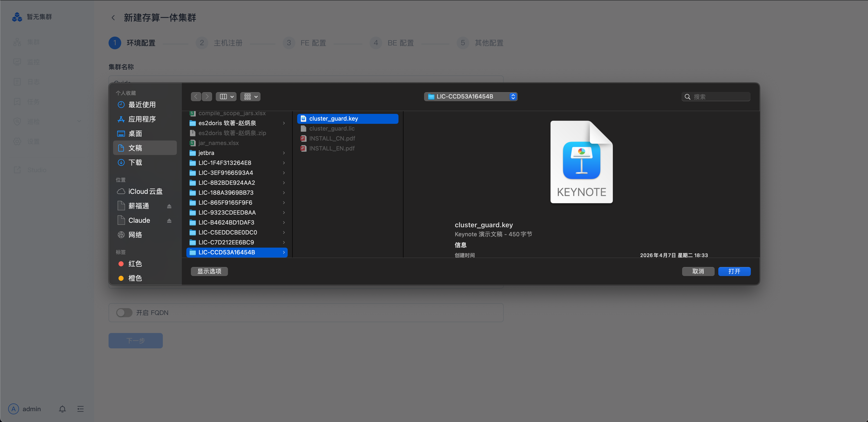868x422 pixels.
Task: Cancel the file dialog with 取消
Action: [698, 272]
